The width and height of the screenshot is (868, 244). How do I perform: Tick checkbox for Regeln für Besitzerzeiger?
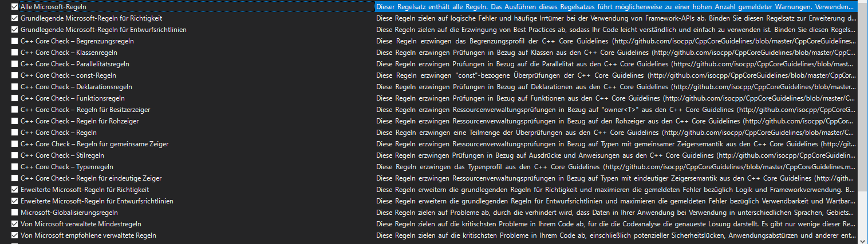15,109
